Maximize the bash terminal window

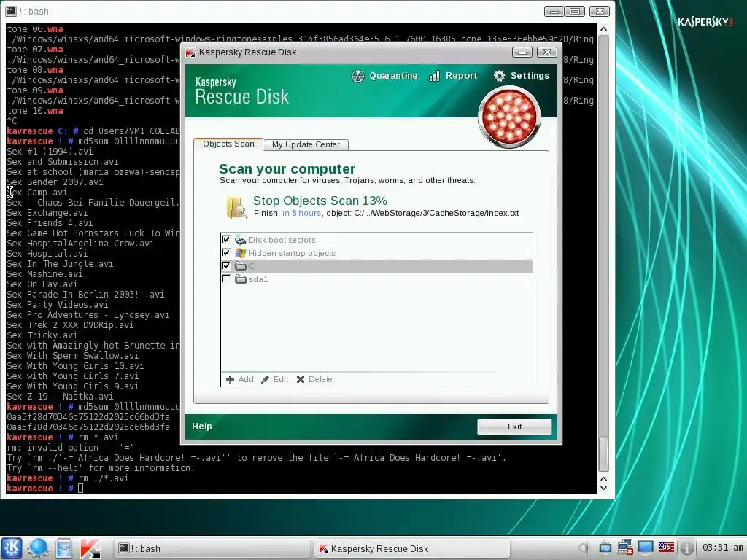click(x=575, y=11)
